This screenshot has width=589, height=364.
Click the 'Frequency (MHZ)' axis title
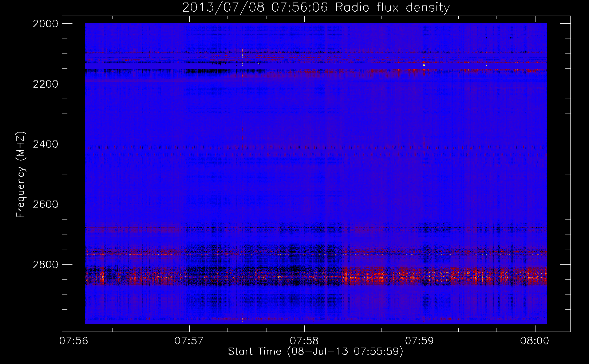point(21,175)
